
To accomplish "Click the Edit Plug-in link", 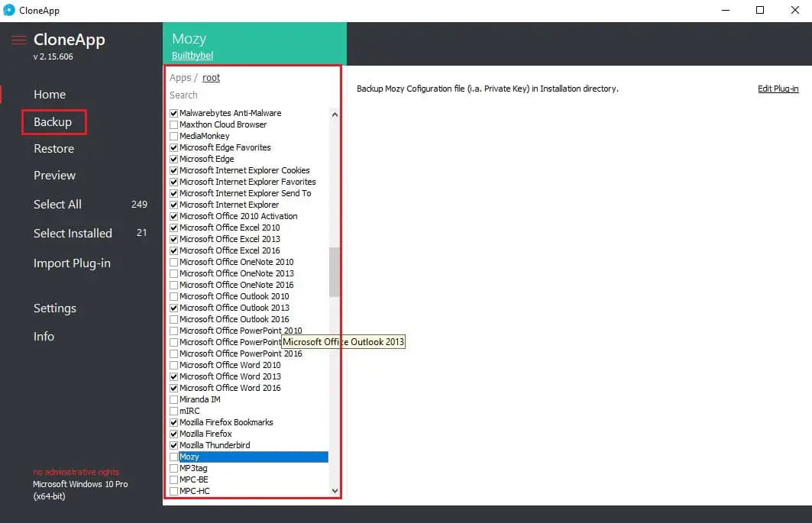I will (778, 89).
